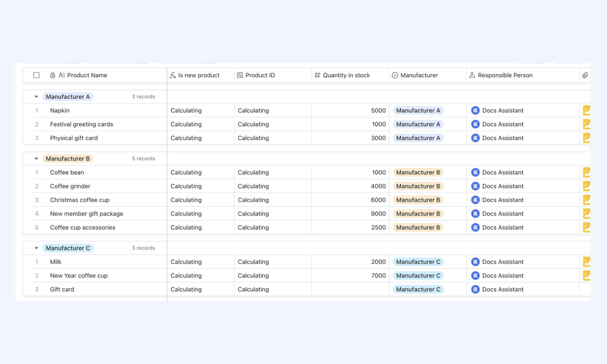Open attachment thumbnail in Physical gift card row
This screenshot has height=364, width=607.
click(586, 138)
